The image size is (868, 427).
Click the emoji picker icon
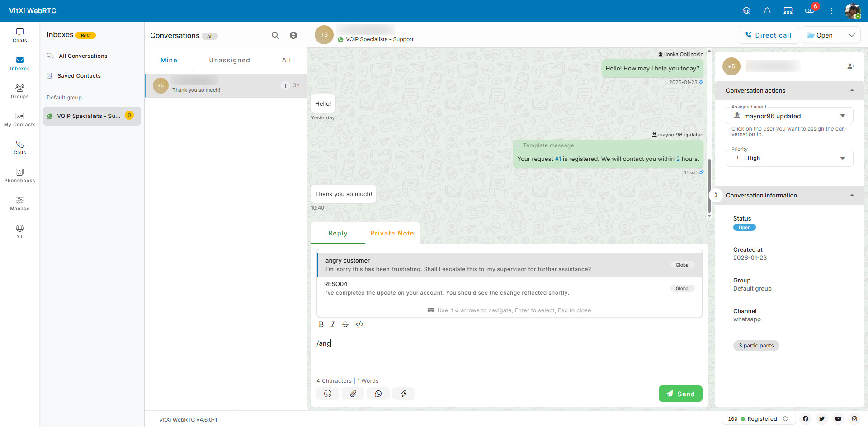[328, 394]
